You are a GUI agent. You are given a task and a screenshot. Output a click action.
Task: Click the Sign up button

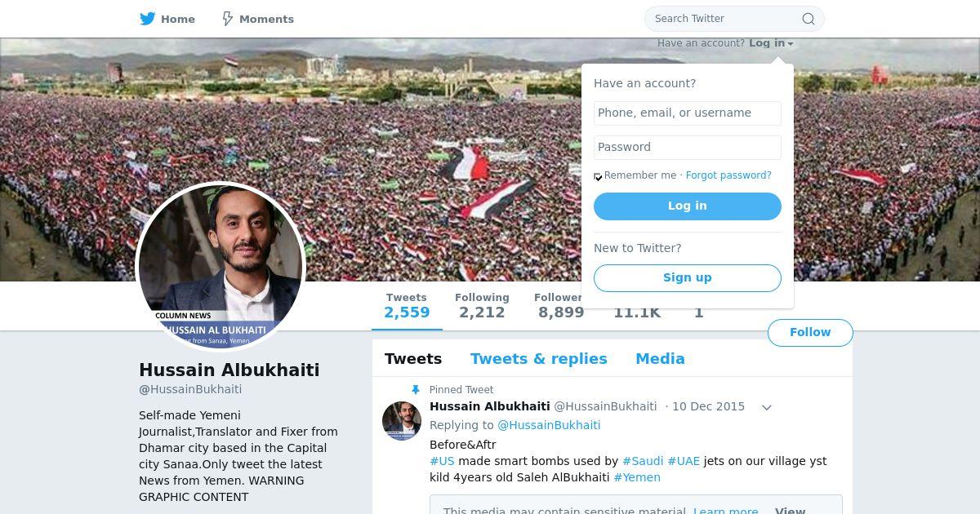click(x=688, y=277)
